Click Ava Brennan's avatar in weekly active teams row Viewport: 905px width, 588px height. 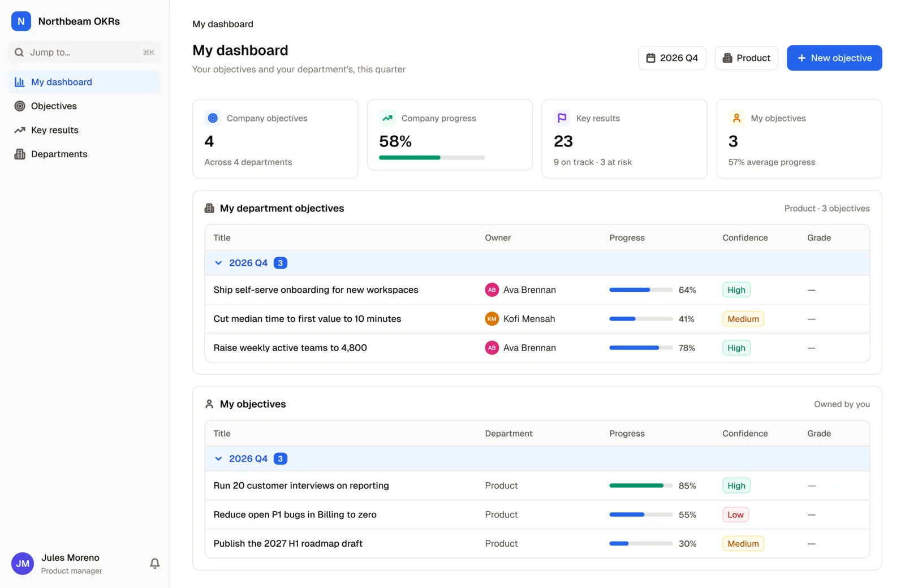492,348
